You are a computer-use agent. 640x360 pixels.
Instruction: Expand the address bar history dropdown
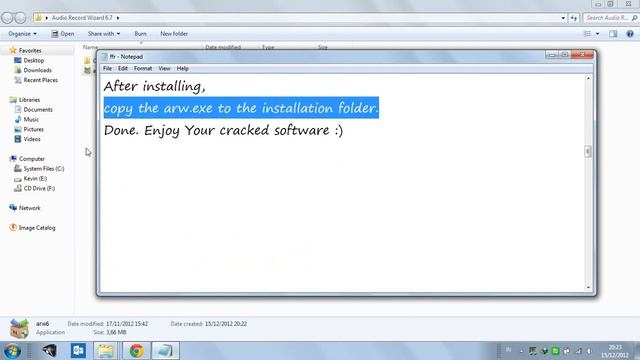(x=563, y=18)
